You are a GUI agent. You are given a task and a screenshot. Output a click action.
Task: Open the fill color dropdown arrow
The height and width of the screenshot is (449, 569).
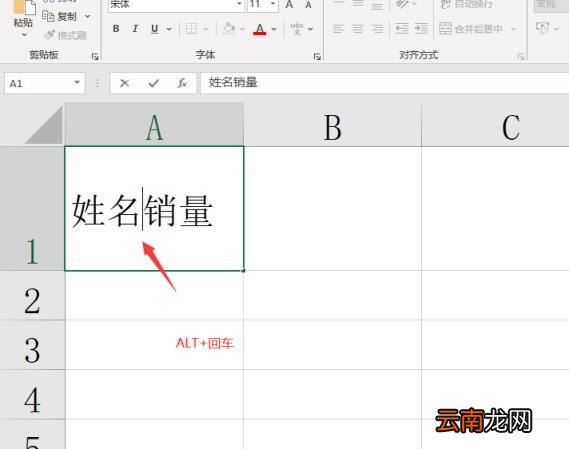click(243, 29)
